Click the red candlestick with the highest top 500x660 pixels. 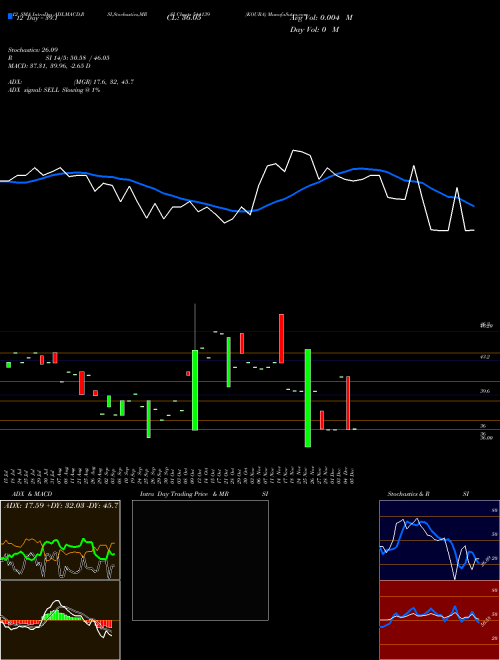(x=282, y=338)
